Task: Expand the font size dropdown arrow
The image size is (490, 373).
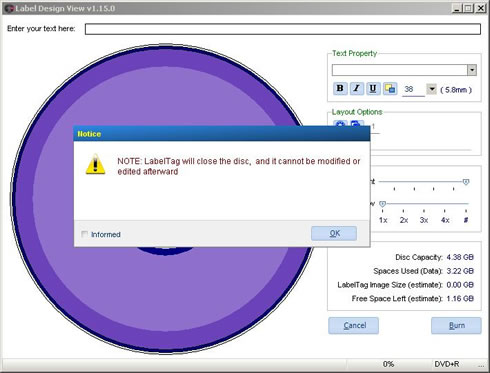Action: (x=432, y=89)
